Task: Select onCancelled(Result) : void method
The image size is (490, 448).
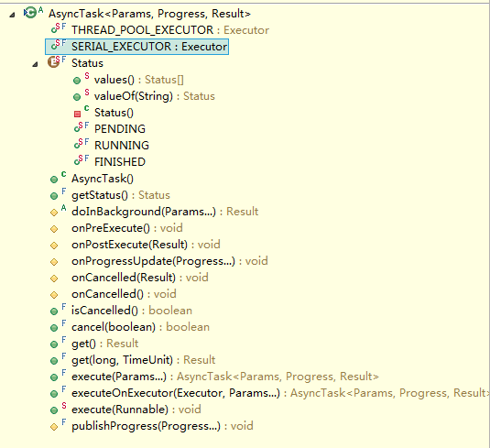Action: pyautogui.click(x=140, y=278)
